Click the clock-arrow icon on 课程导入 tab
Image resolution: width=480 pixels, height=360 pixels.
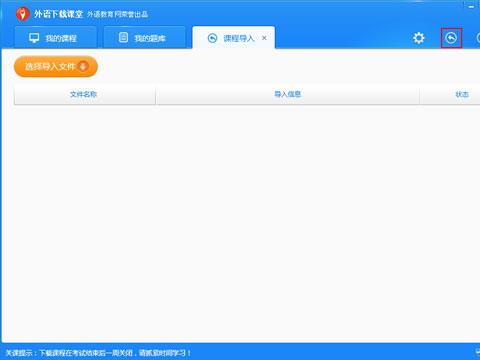[212, 38]
